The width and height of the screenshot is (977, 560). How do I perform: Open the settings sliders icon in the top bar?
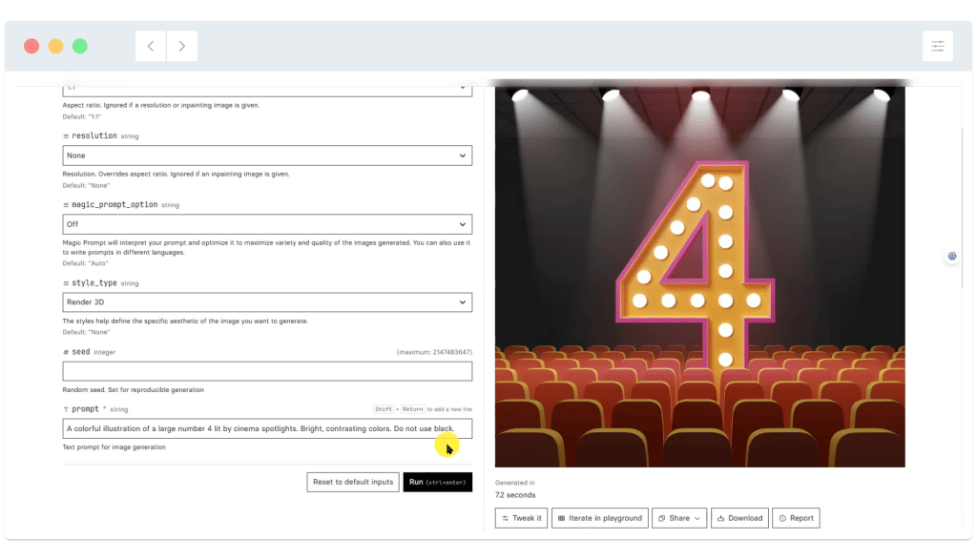(x=938, y=46)
